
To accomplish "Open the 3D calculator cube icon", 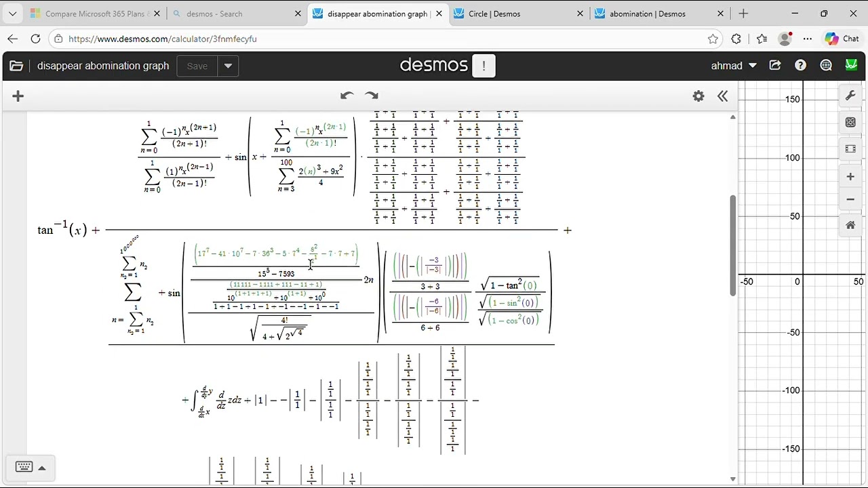I will tap(850, 123).
